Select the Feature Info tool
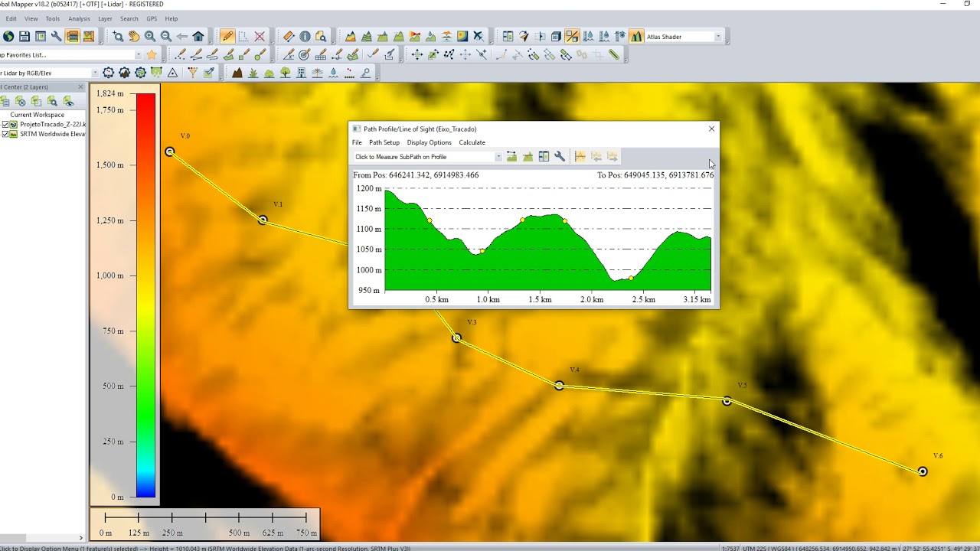The width and height of the screenshot is (980, 551). (x=305, y=36)
